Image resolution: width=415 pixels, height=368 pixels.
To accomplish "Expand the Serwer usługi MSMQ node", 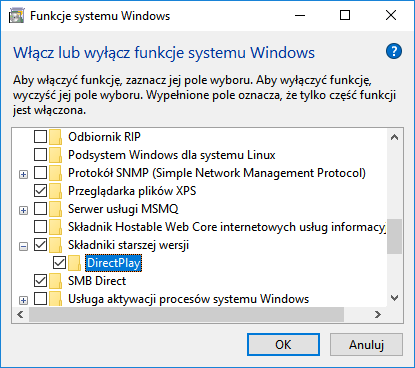I will [23, 210].
